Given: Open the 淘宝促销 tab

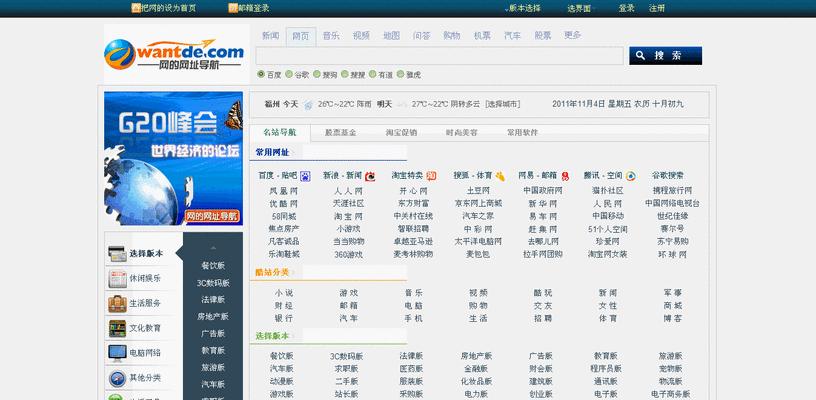Looking at the screenshot, I should 401,133.
